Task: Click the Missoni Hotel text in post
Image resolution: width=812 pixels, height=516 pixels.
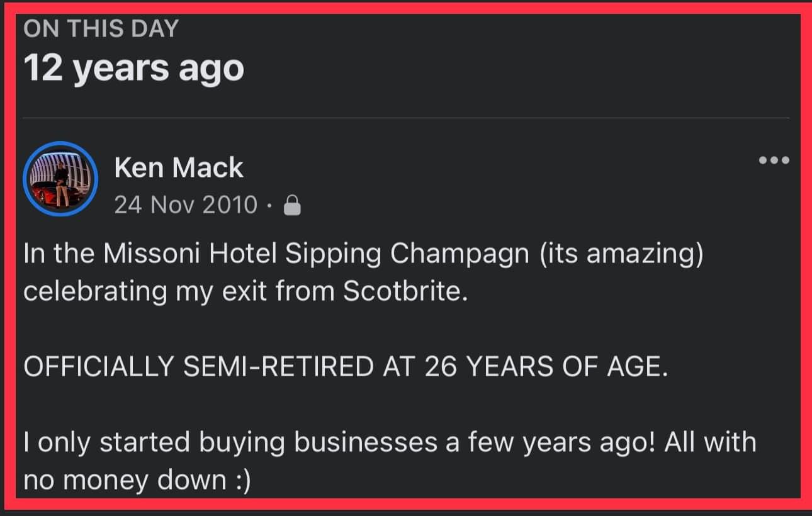Action: pyautogui.click(x=191, y=254)
